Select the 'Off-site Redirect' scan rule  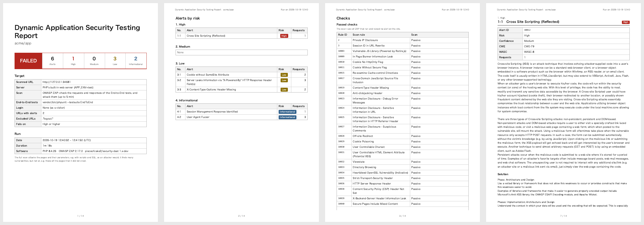pos(363,136)
